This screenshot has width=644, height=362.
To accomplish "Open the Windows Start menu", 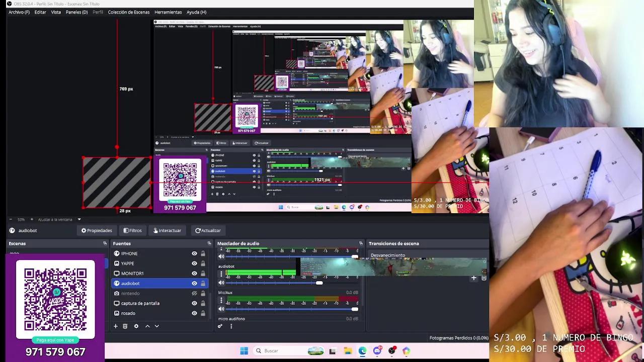I will pos(244,351).
